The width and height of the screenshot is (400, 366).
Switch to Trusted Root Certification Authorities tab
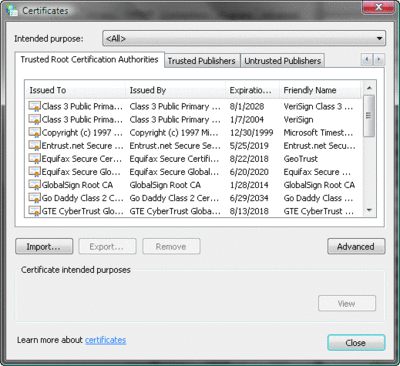tap(89, 60)
